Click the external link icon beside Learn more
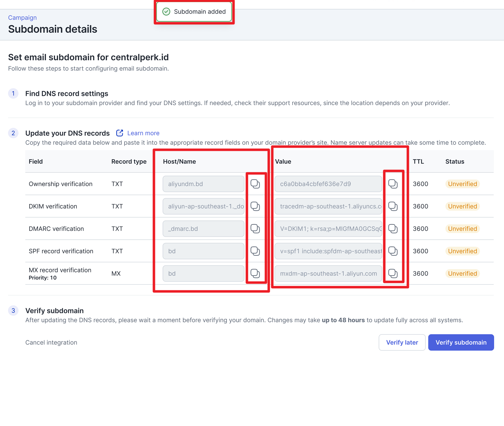 coord(120,133)
